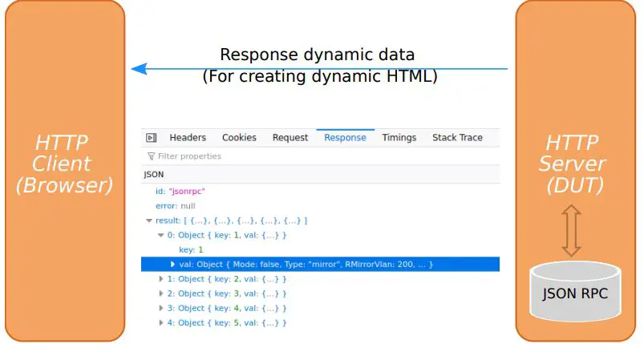Show the Stack Trace tab
644x344 pixels.
pyautogui.click(x=457, y=138)
